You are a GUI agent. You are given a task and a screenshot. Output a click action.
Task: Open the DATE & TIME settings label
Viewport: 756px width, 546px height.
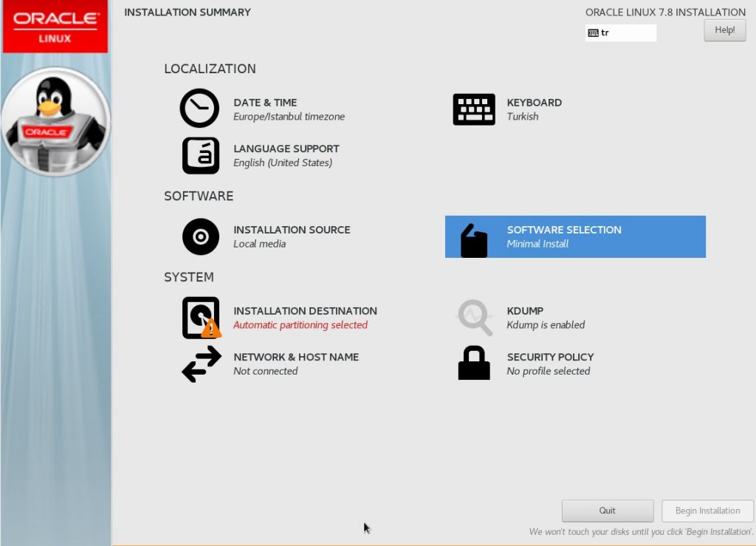tap(265, 102)
